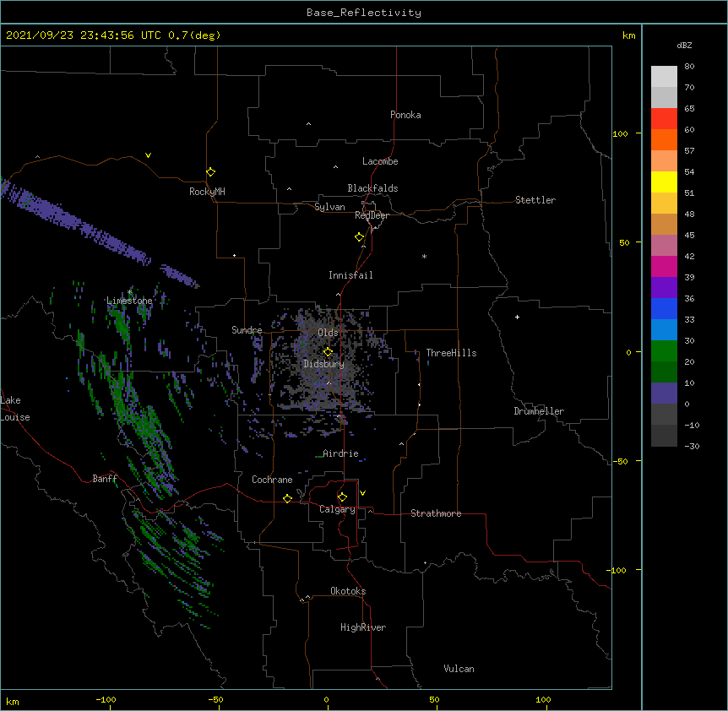Click the -50 tick label on the right axis
This screenshot has height=711, width=728.
(x=620, y=461)
